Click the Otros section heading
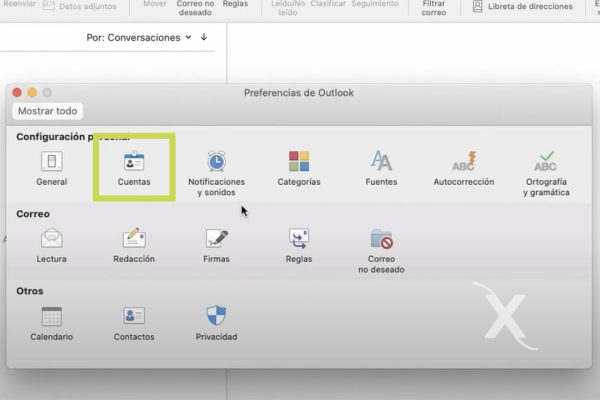Screen dimensions: 600x400 (29, 291)
